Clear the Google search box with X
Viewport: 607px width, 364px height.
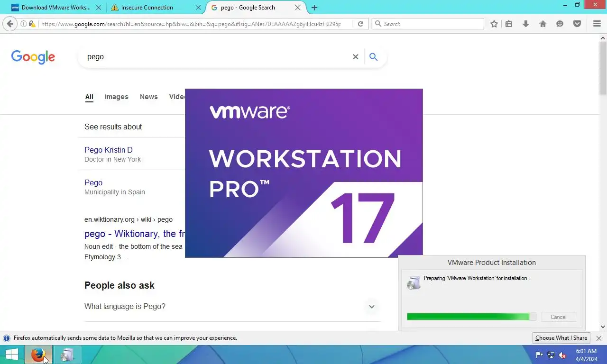(x=355, y=57)
